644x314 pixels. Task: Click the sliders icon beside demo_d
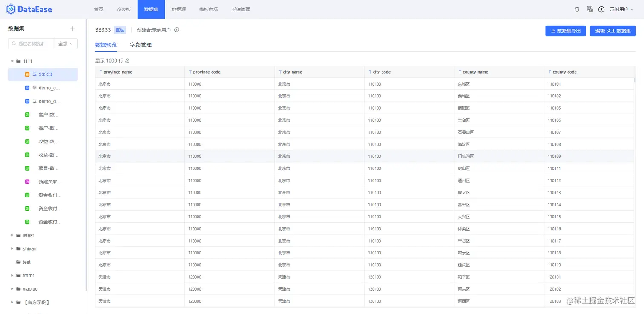(x=34, y=101)
